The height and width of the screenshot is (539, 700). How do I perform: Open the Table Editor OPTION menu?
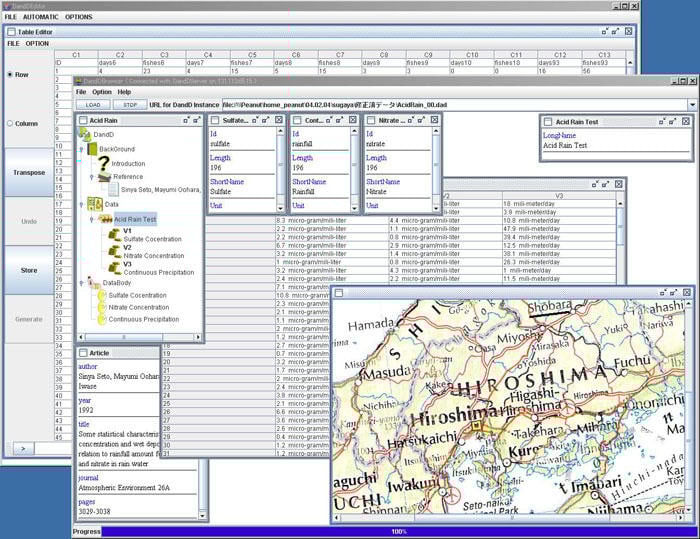pyautogui.click(x=37, y=43)
